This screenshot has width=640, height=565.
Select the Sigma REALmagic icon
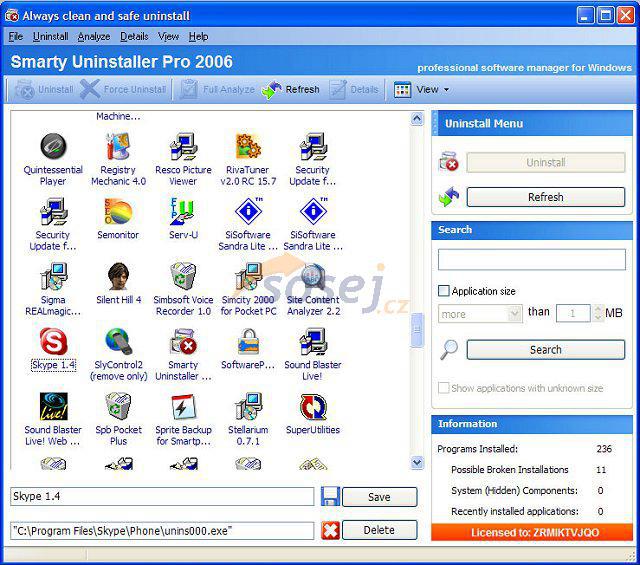click(53, 276)
